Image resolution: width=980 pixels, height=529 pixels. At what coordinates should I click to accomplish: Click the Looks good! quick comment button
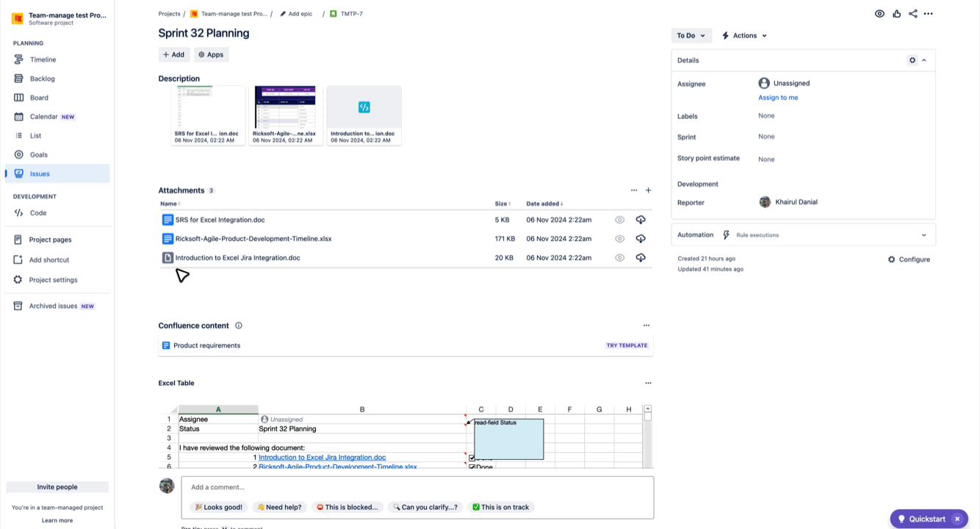pos(218,507)
